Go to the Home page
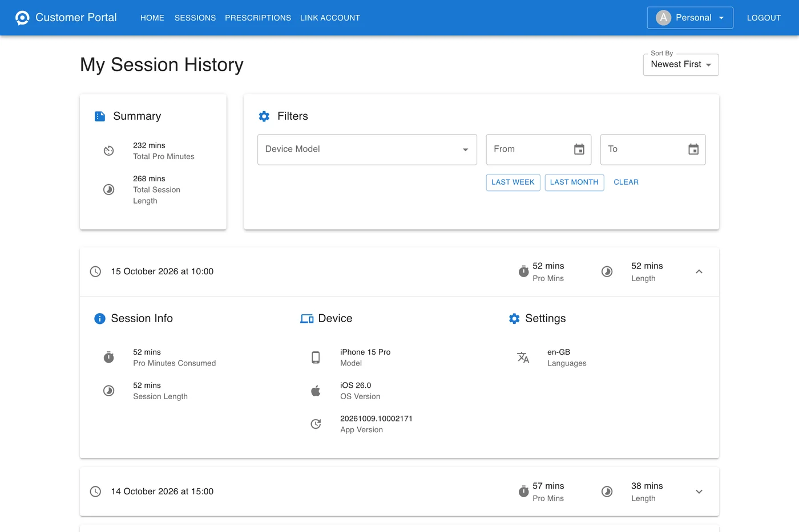Viewport: 799px width, 532px height. 152,18
